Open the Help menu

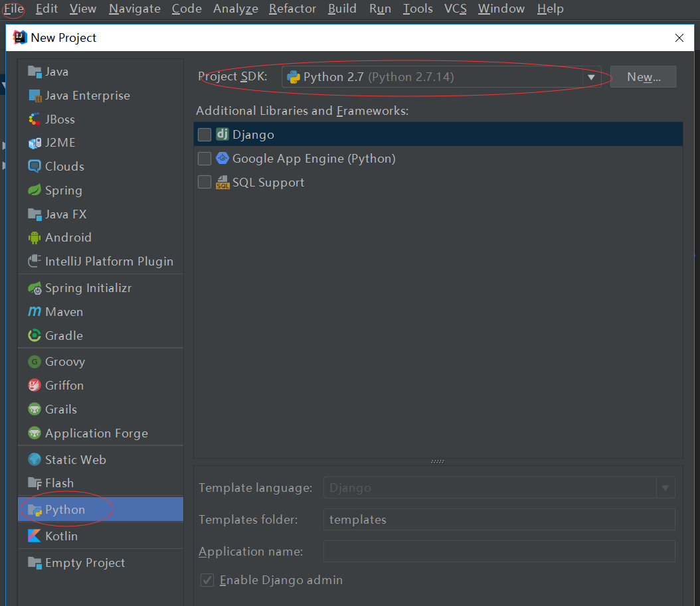click(x=550, y=9)
